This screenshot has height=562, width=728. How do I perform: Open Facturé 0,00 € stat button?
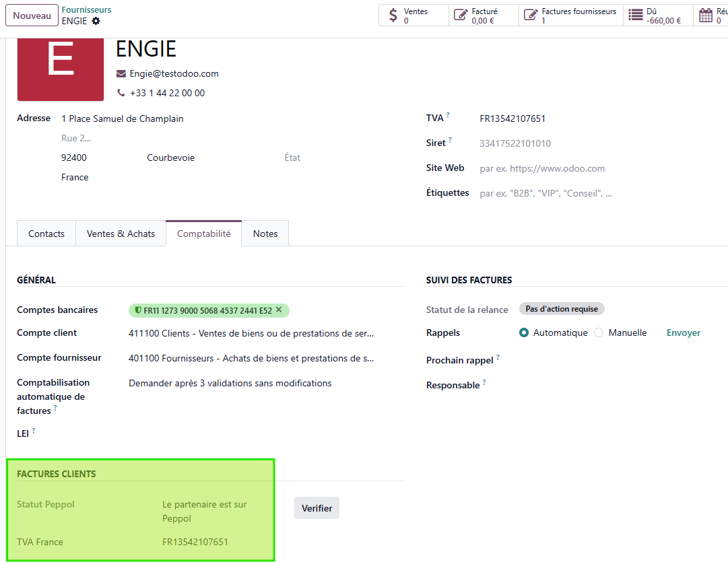point(484,15)
